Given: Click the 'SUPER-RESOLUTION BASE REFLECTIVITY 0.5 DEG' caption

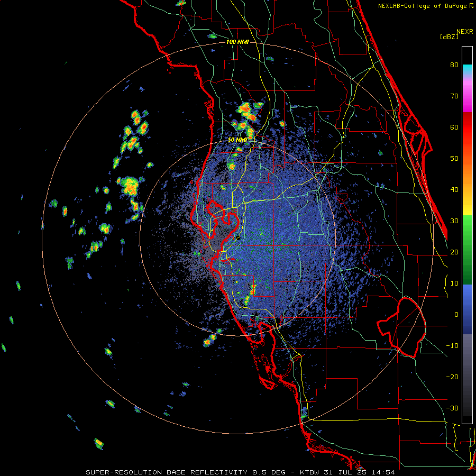Looking at the screenshot, I should [186, 472].
